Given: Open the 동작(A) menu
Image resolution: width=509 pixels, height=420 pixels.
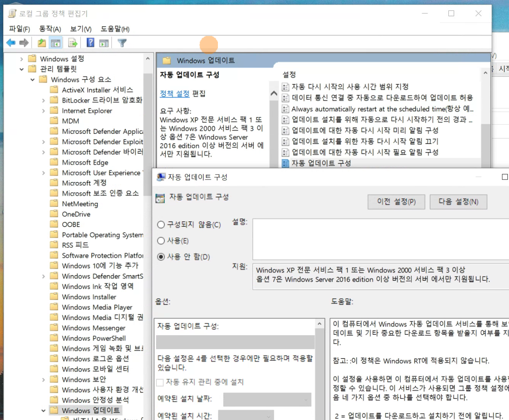Looking at the screenshot, I should click(50, 29).
